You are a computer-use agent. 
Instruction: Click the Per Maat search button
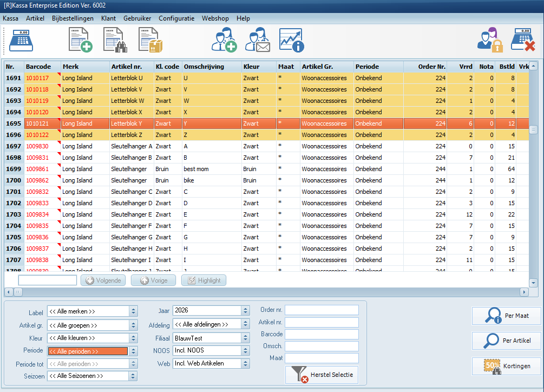click(506, 316)
